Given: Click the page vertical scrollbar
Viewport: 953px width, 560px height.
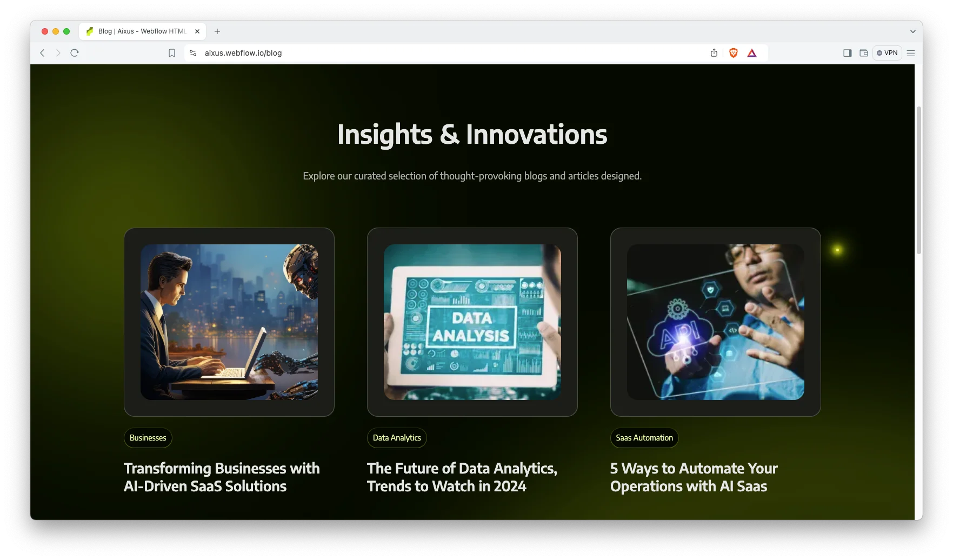Looking at the screenshot, I should point(918,181).
